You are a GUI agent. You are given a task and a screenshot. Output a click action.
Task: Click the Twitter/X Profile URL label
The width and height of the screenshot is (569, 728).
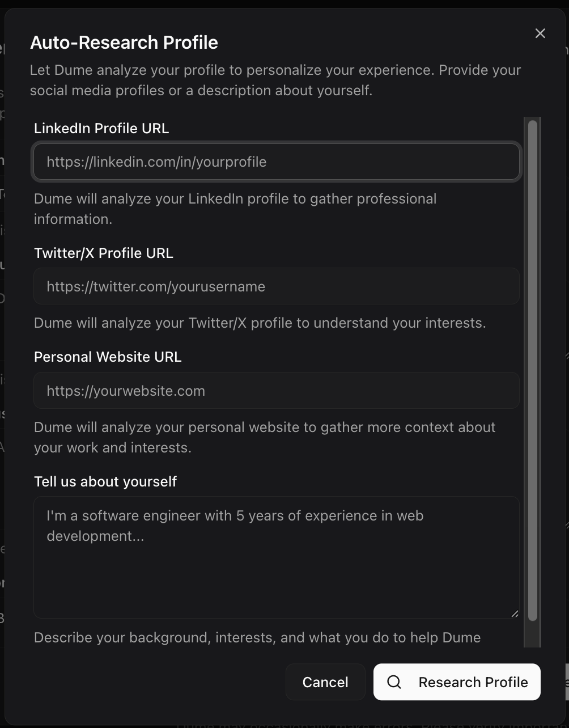(104, 253)
